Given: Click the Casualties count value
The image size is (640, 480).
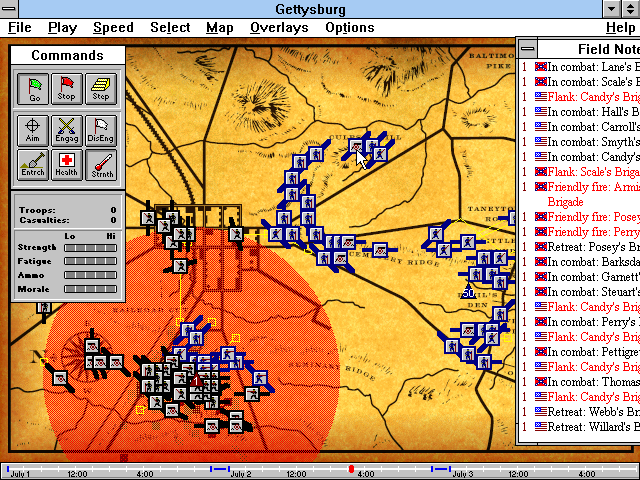Looking at the screenshot, I should pyautogui.click(x=113, y=220).
